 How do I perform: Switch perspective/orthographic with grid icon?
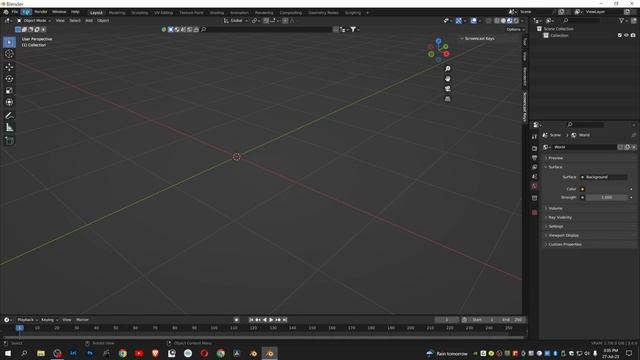447,99
